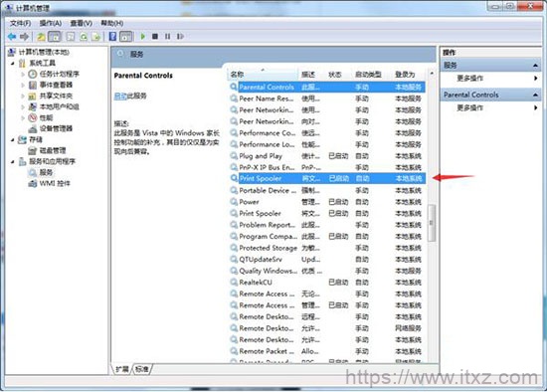
Task: Click the Up One Level folder icon
Action: [41, 36]
